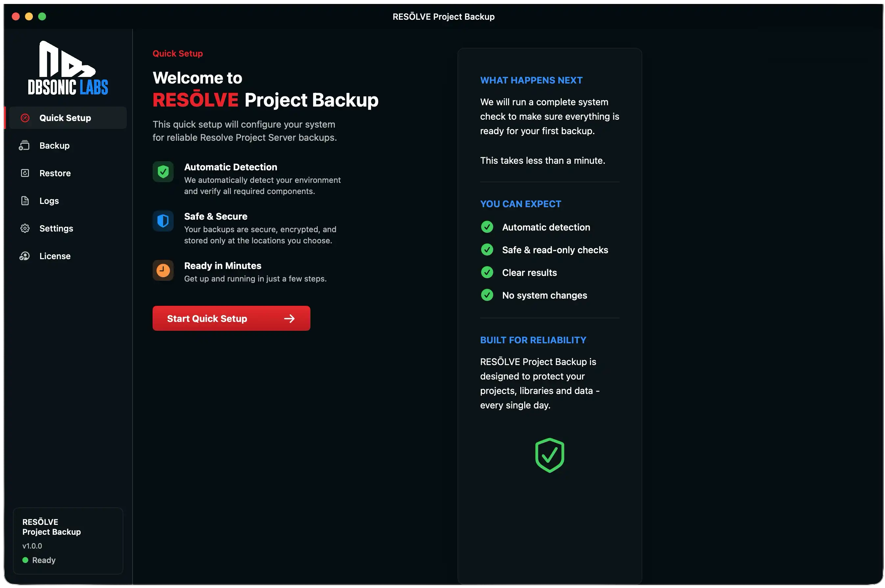Image resolution: width=885 pixels, height=588 pixels.
Task: Click the green check beside Safe & read-only checks
Action: point(487,250)
